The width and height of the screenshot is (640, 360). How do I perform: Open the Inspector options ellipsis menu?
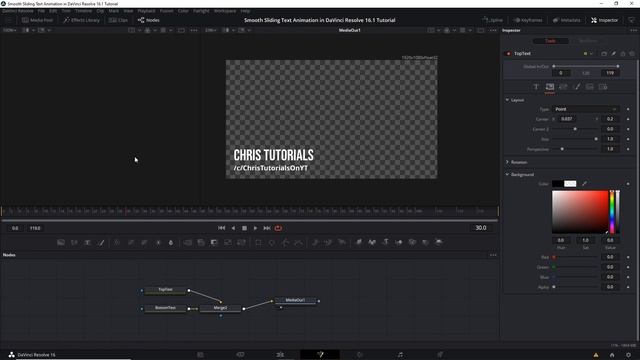click(x=633, y=30)
